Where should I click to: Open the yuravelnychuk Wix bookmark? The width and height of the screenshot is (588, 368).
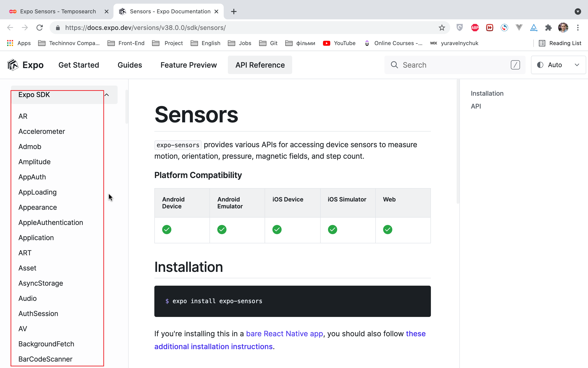coord(454,43)
